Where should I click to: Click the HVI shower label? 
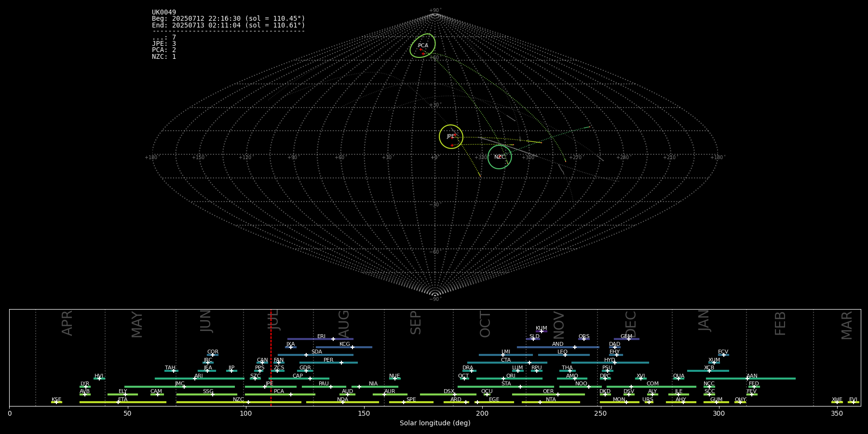(99, 376)
